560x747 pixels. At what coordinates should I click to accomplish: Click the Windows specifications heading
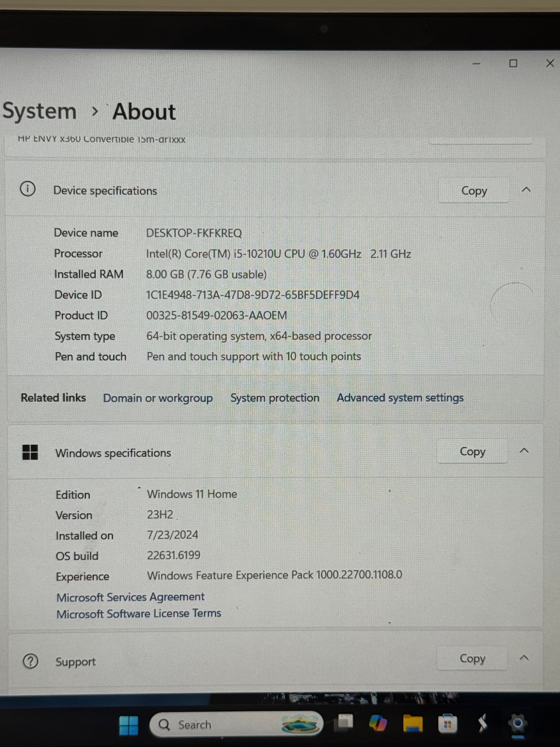tap(113, 453)
